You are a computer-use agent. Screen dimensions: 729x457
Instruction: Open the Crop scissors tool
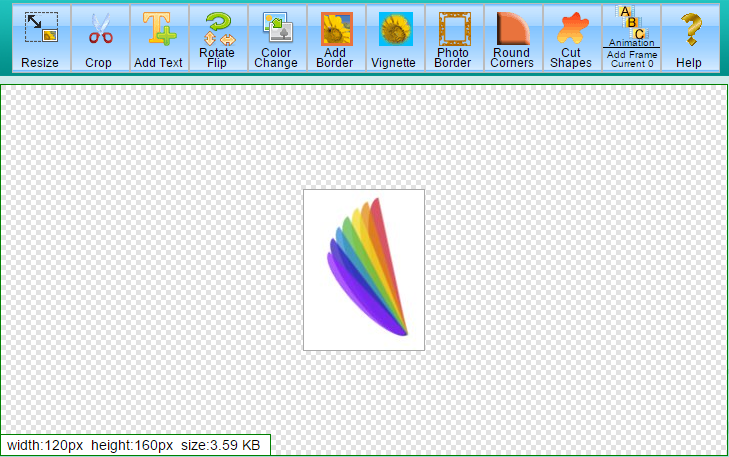(100, 39)
